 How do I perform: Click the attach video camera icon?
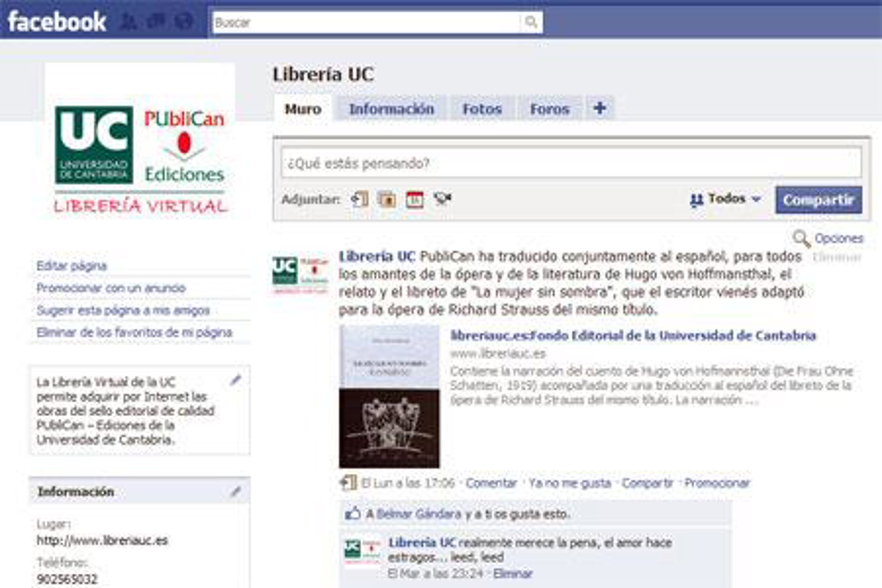click(442, 199)
